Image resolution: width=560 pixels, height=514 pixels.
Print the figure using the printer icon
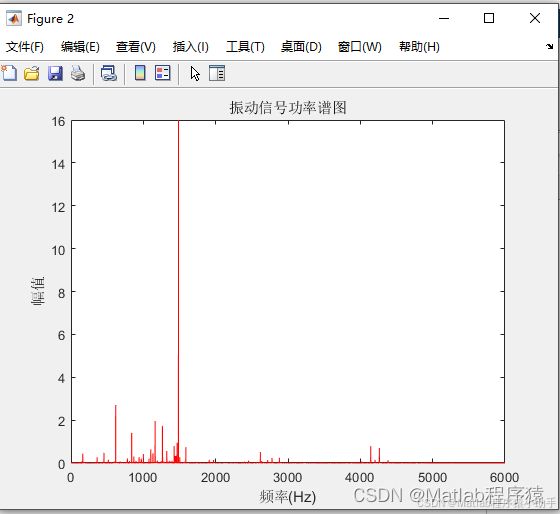click(x=78, y=73)
